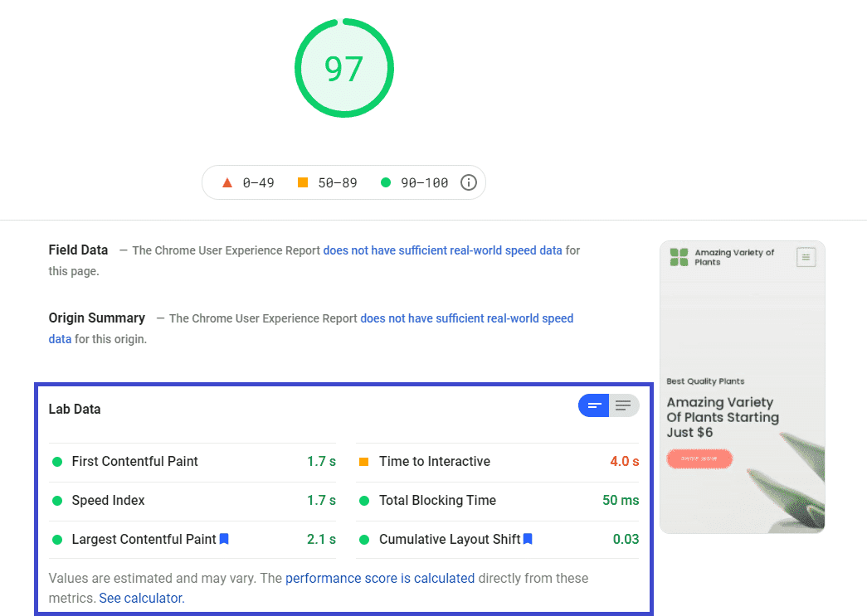Click the bookmark icon next to Cumulative Layout Shift
867x616 pixels.
click(528, 539)
